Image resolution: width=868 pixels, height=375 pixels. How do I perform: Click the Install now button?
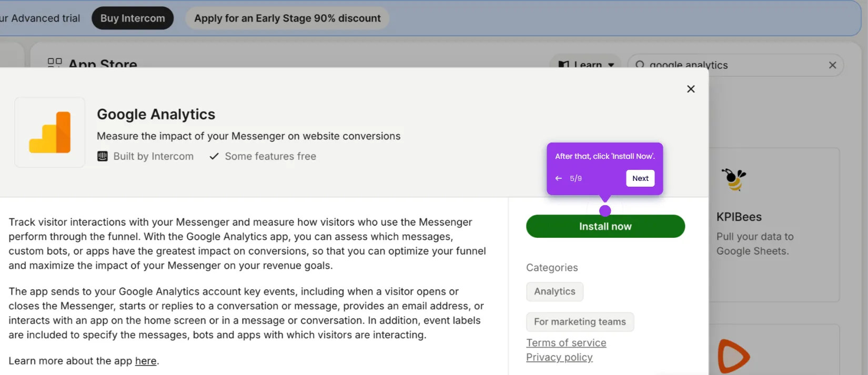pos(605,226)
